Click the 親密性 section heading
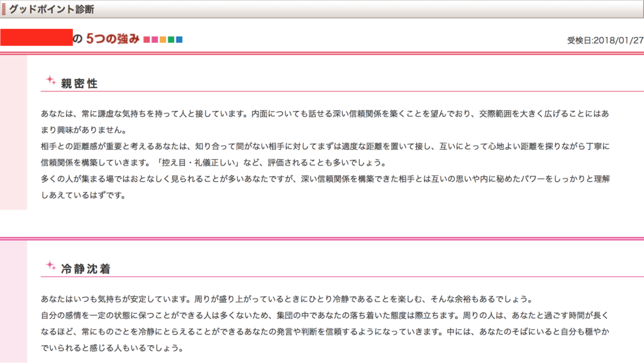The height and width of the screenshot is (364, 644). pos(79,84)
